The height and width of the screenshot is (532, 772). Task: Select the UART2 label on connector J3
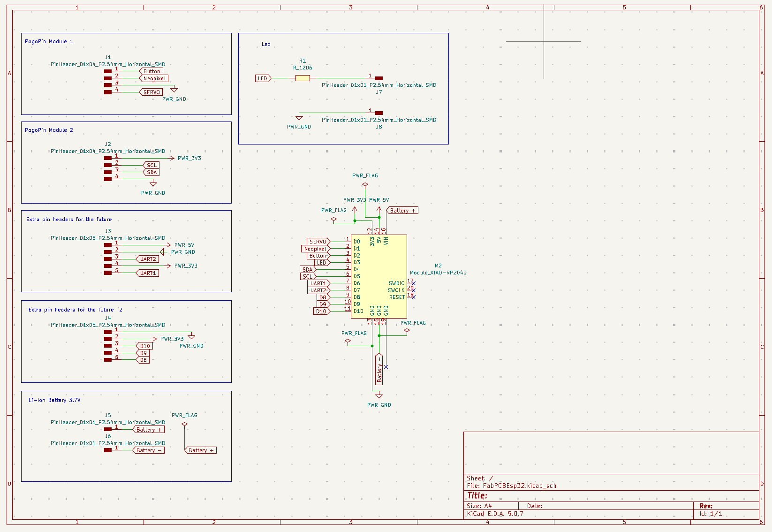point(147,259)
